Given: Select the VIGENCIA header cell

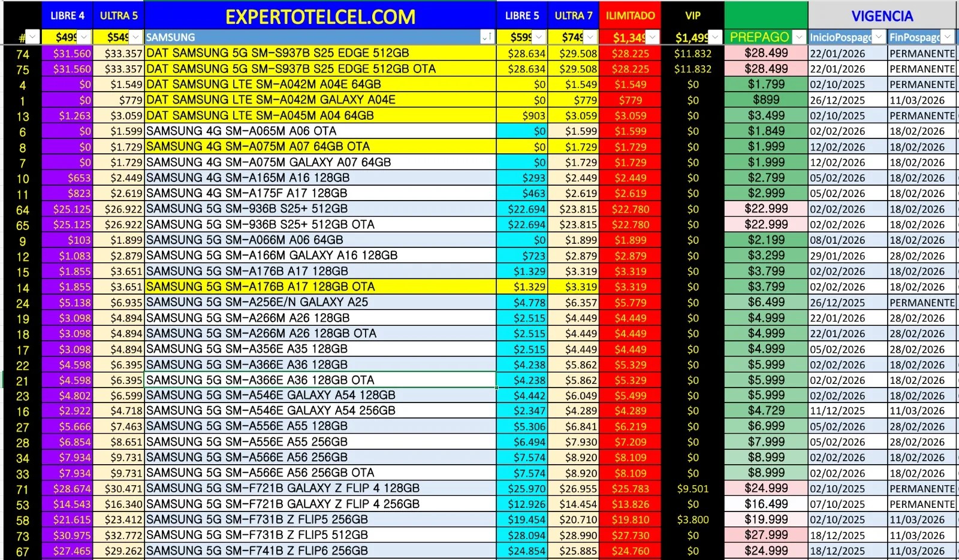Looking at the screenshot, I should (882, 16).
